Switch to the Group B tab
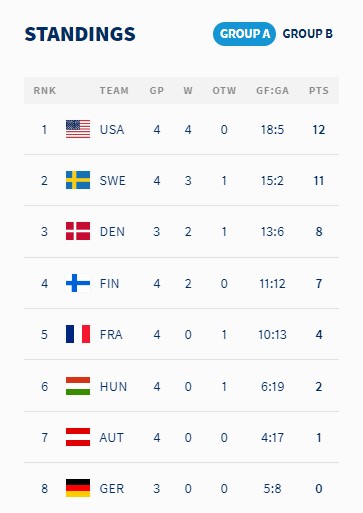Viewport: 363px width, 513px height. pos(308,34)
